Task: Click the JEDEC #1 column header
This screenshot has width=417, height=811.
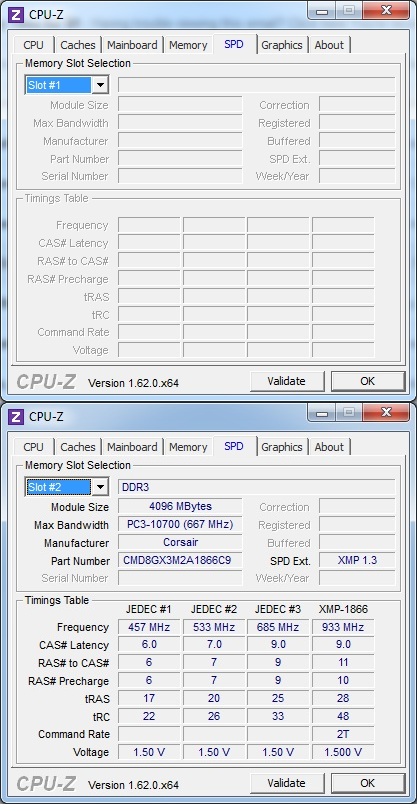Action: click(148, 609)
